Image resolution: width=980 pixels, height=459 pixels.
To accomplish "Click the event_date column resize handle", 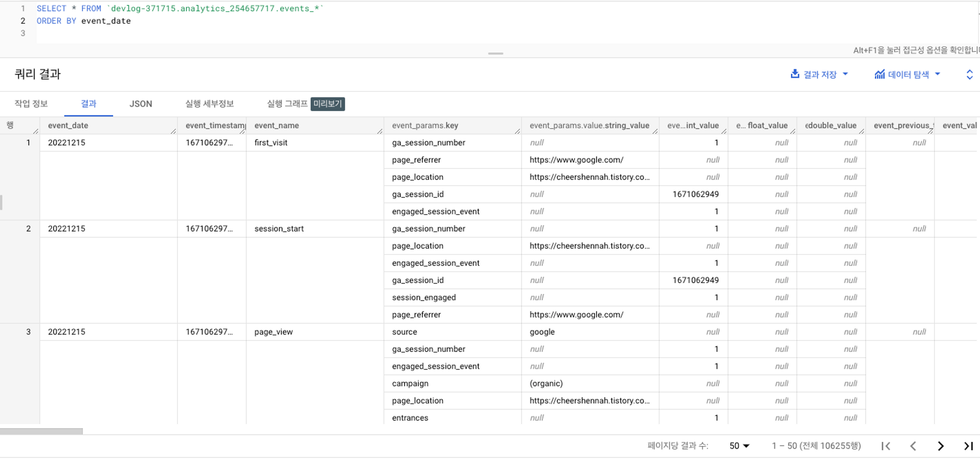I will pyautogui.click(x=173, y=131).
